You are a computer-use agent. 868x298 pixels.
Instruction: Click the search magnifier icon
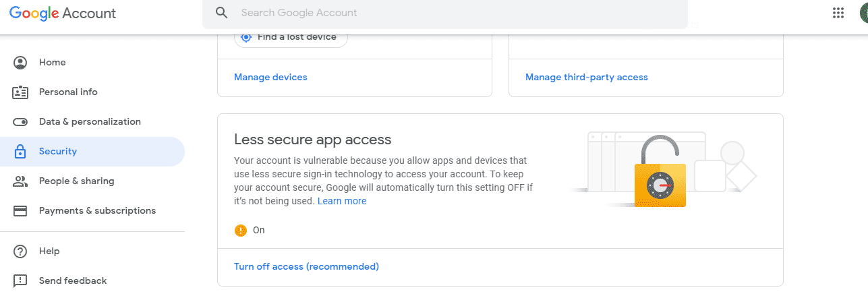click(x=221, y=13)
